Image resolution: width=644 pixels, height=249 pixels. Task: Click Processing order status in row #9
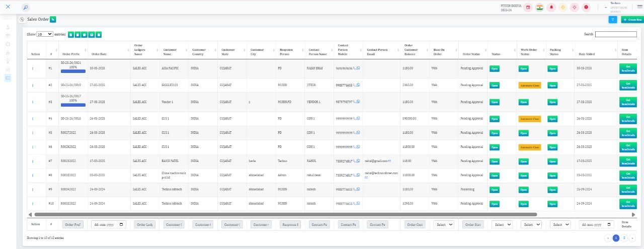coord(467,189)
